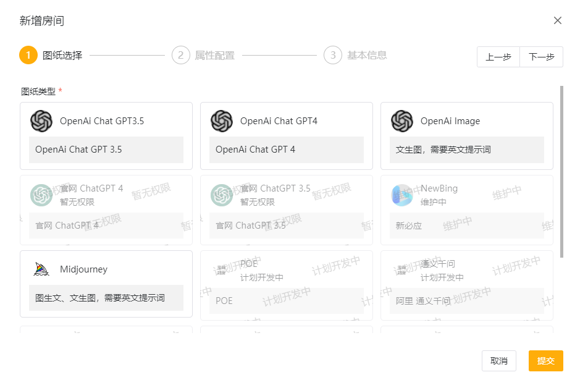Click the '图纸类型' field label

pos(38,91)
